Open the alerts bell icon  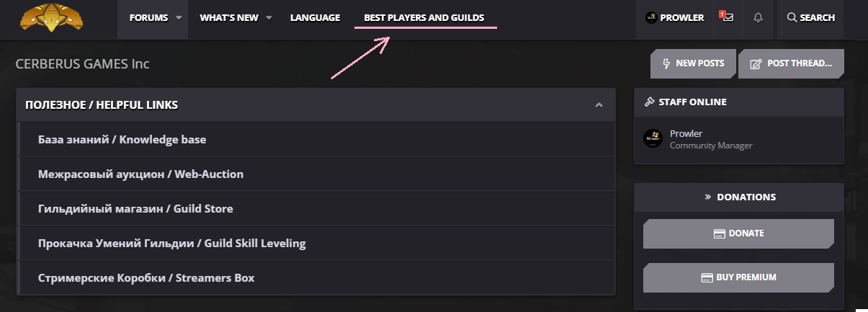[x=757, y=17]
